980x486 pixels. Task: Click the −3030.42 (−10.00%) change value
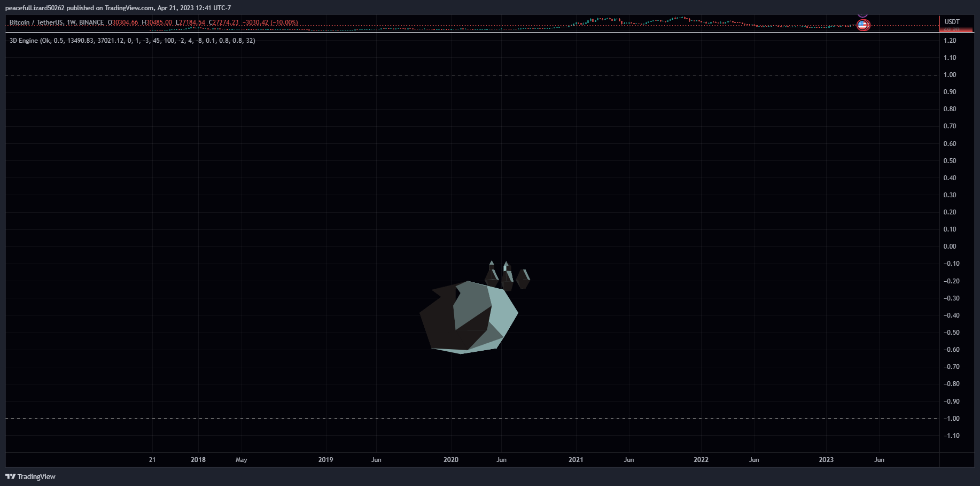coord(270,22)
